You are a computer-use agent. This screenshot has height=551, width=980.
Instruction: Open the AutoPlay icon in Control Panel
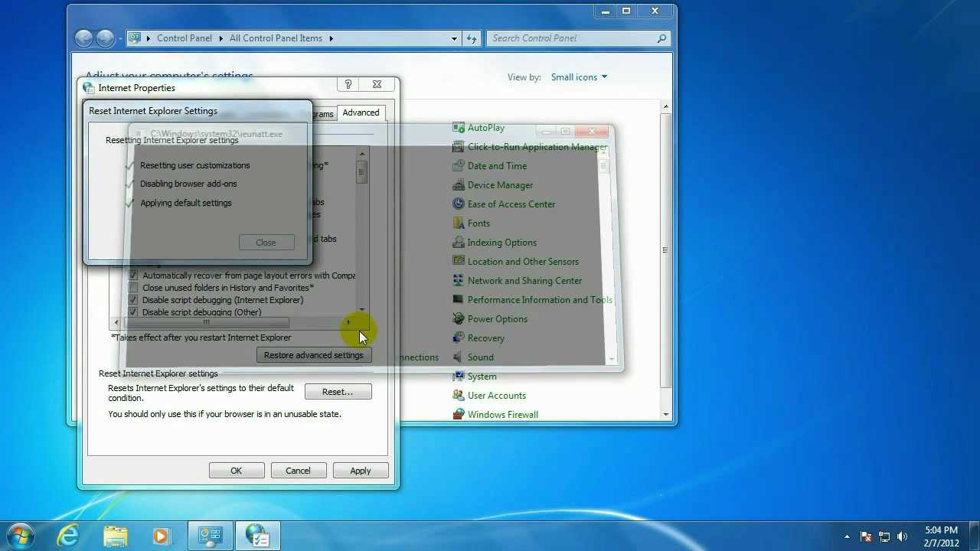[x=459, y=128]
